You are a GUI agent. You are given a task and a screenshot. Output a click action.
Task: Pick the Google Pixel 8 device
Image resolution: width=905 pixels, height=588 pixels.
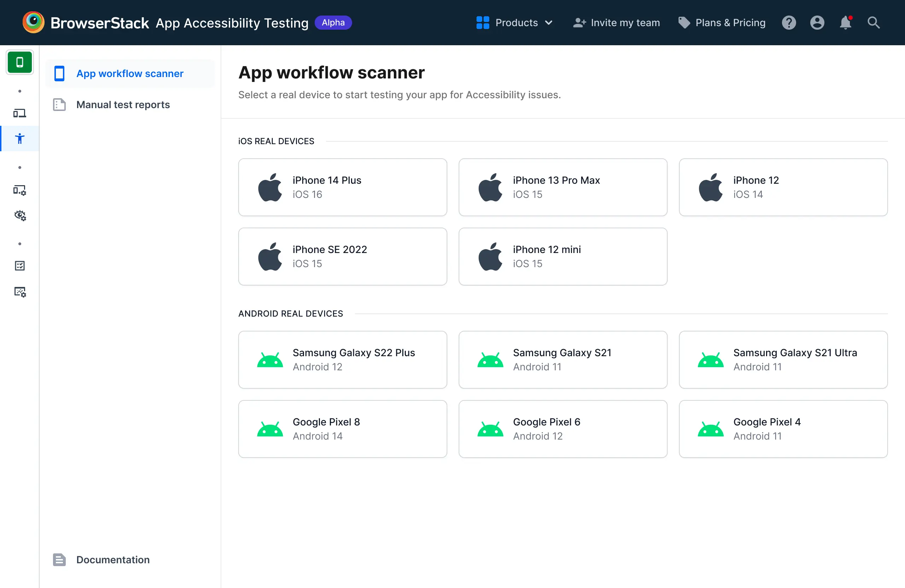(x=342, y=429)
